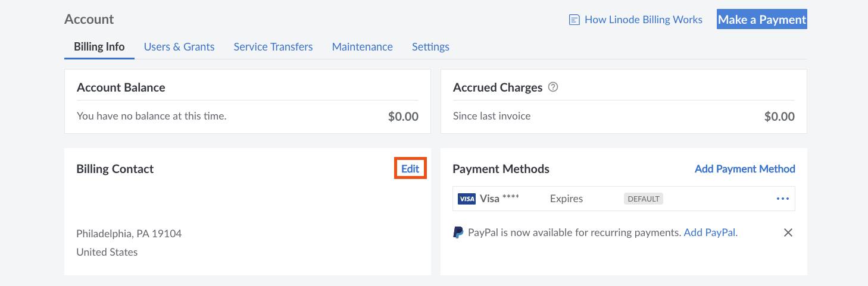Click the DEFAULT badge on the Visa card
868x286 pixels.
[x=643, y=199]
